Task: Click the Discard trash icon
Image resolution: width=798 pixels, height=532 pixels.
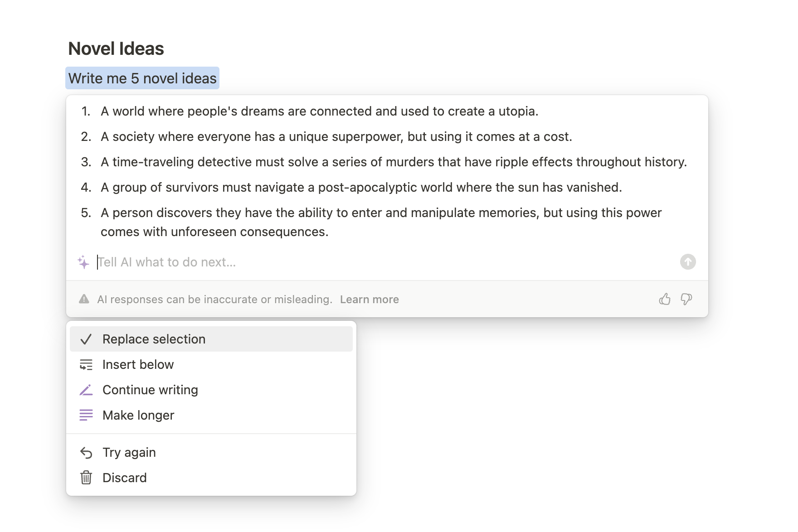Action: coord(86,478)
